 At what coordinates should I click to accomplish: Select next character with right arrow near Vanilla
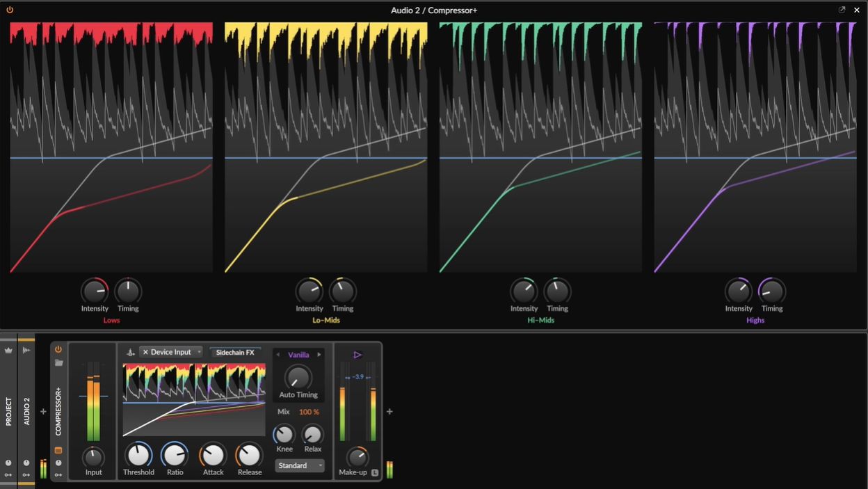[319, 355]
